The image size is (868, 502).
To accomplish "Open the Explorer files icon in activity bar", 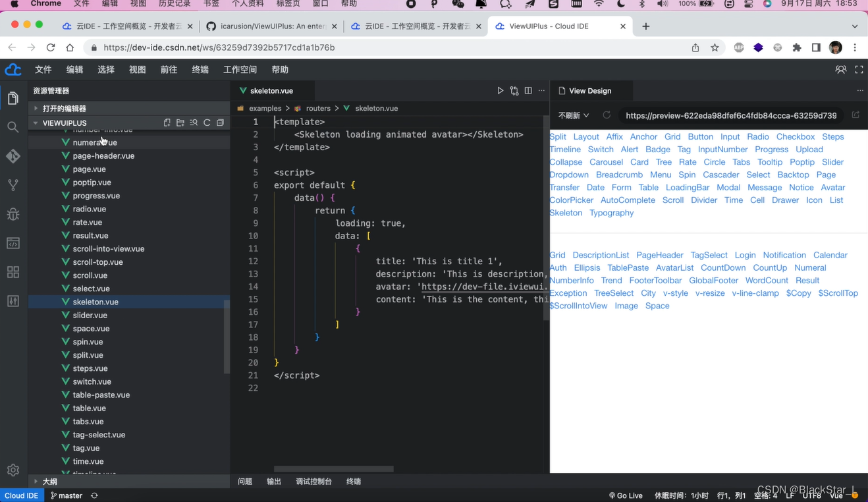I will click(13, 98).
